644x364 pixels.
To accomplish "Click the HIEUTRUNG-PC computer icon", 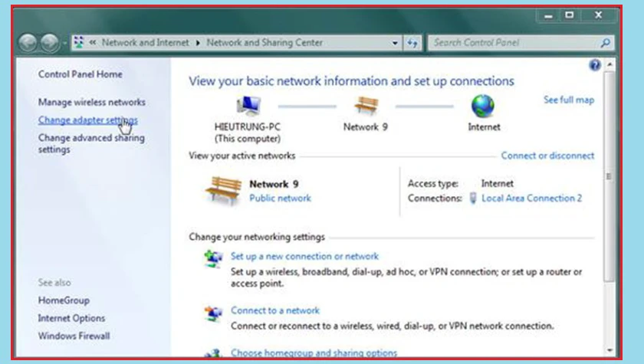I will [248, 106].
